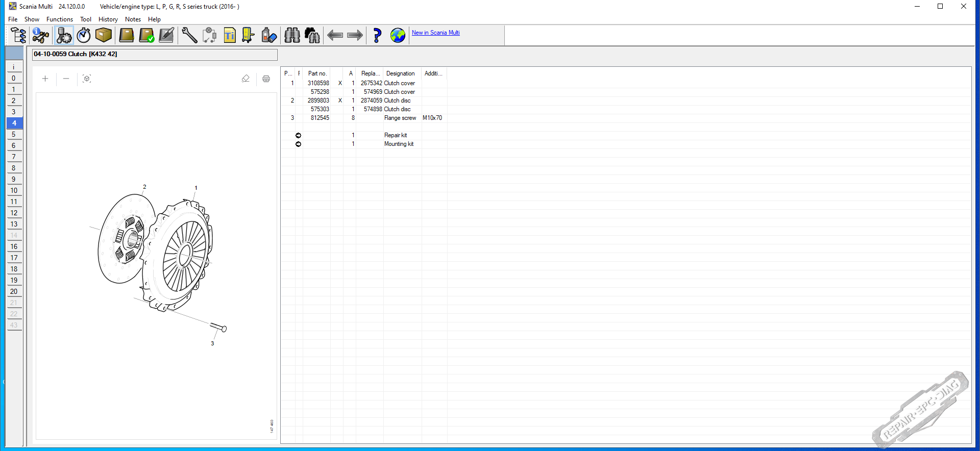Open the book with green checkmark
The width and height of the screenshot is (980, 451).
[x=146, y=35]
